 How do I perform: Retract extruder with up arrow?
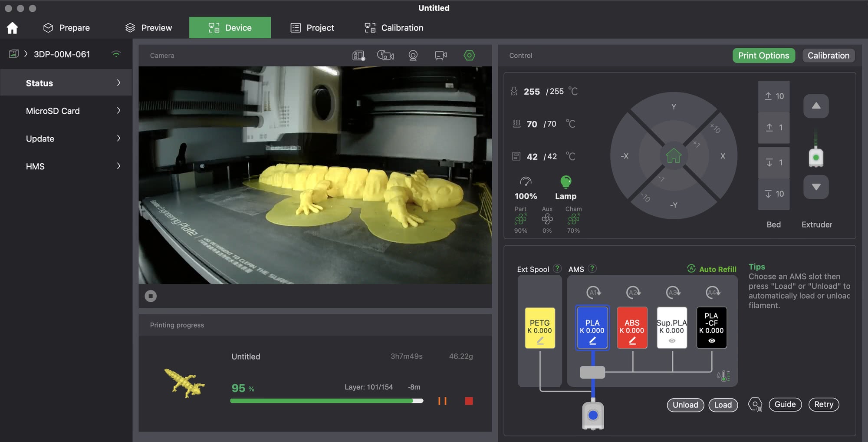pos(816,106)
